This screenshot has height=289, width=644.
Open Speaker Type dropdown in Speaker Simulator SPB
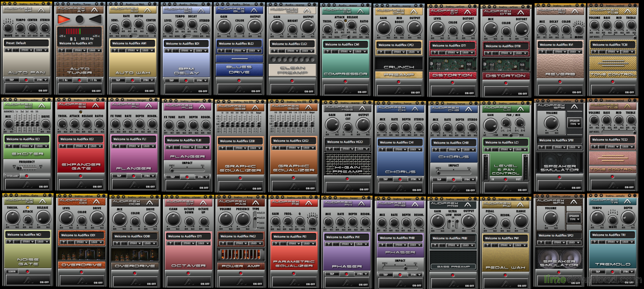[x=575, y=122]
